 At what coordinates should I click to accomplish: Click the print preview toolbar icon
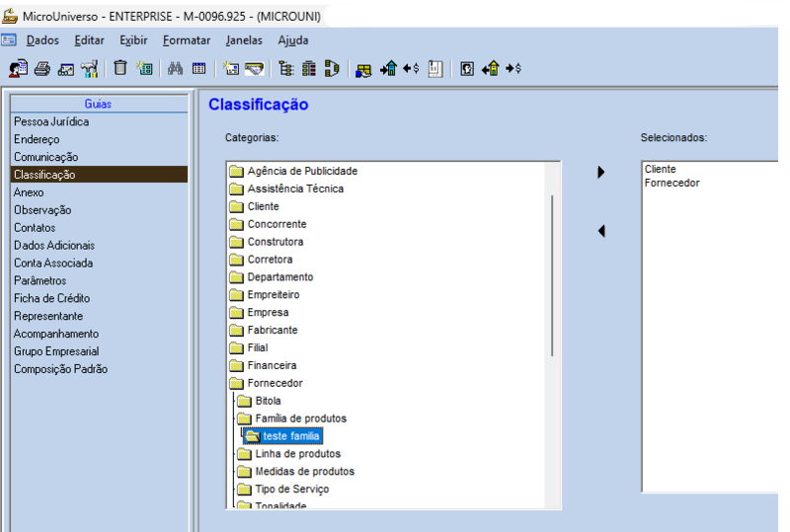pos(66,69)
